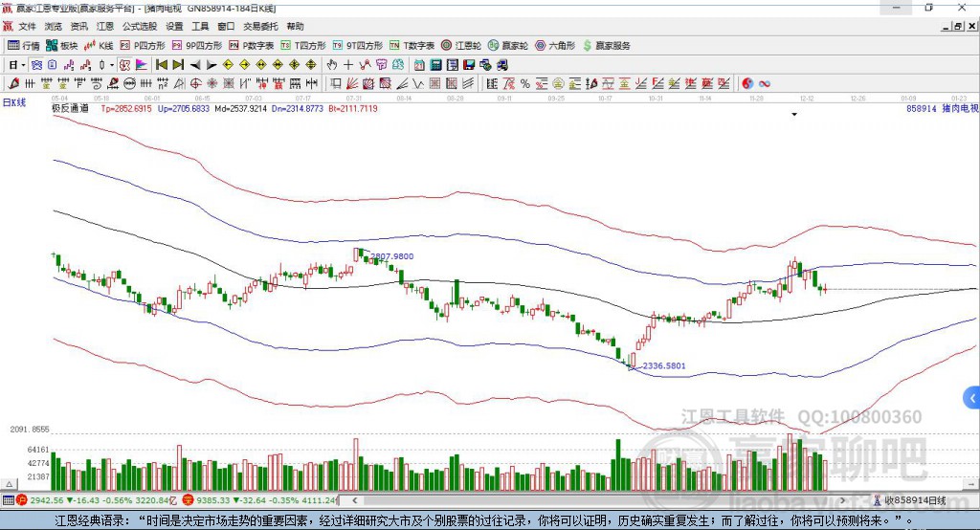Viewport: 980px width, 530px height.
Task: Open the calculator icon
Action: [x=435, y=65]
